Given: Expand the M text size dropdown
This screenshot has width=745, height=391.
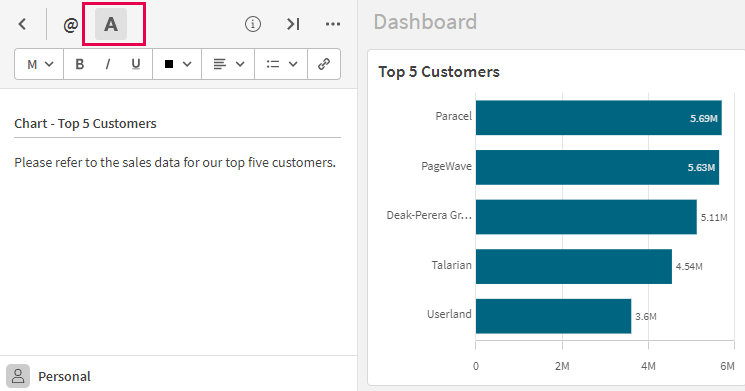Looking at the screenshot, I should [x=39, y=64].
